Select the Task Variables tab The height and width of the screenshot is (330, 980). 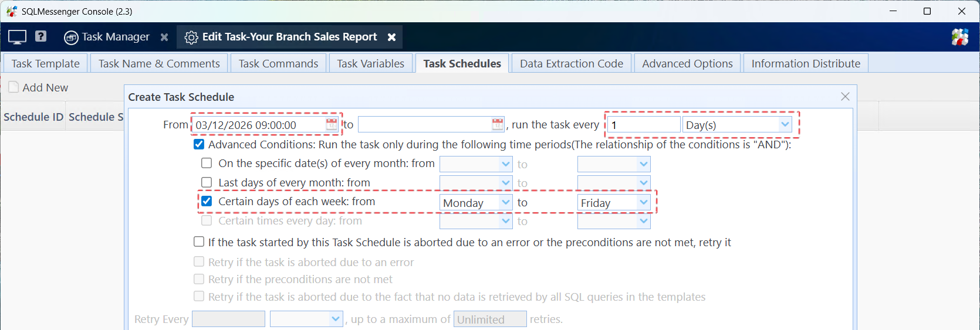coord(370,63)
